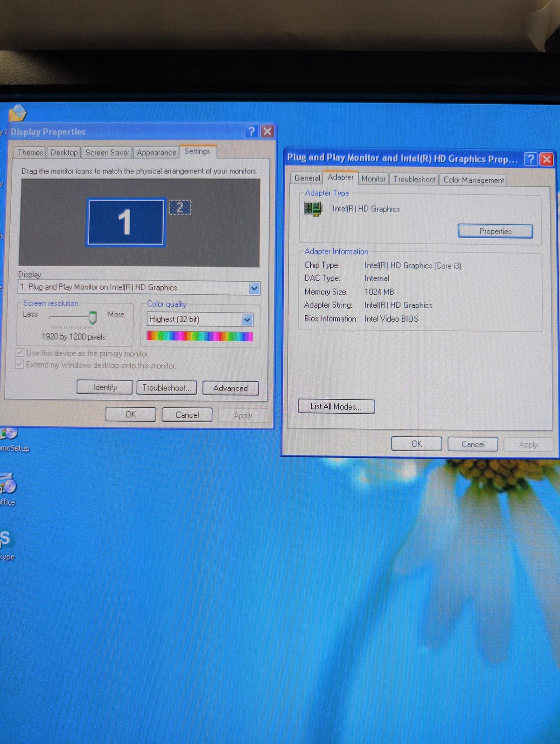The height and width of the screenshot is (744, 560).
Task: Click Cancel in Display Properties
Action: click(x=187, y=415)
